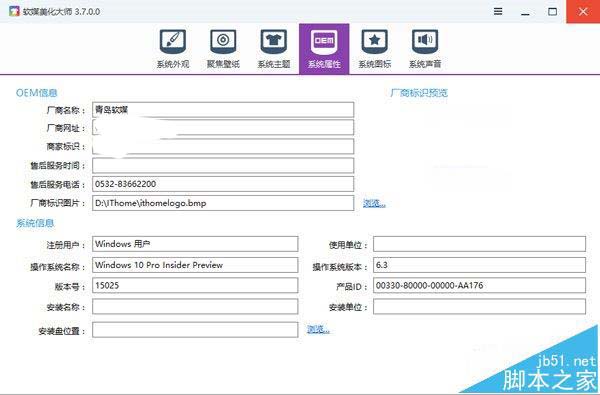Minimize the 软媒美化大师 window

tap(525, 12)
